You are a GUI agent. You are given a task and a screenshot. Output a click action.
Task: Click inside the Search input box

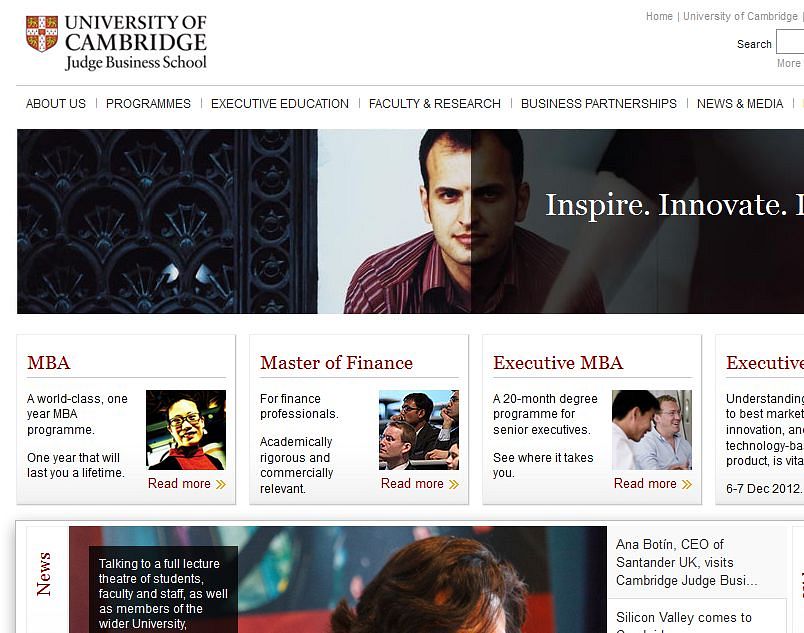coord(790,42)
